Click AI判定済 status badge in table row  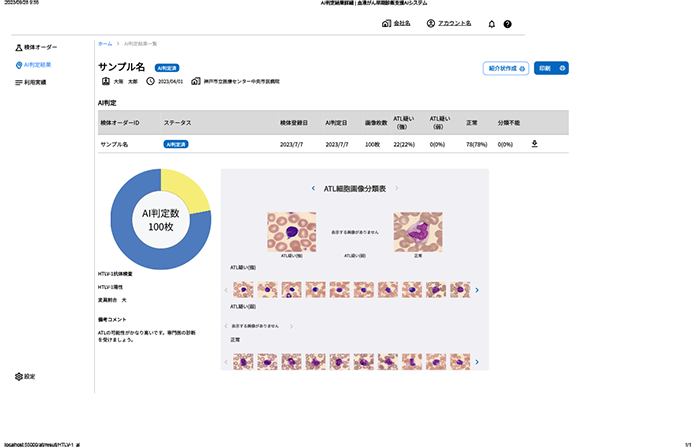(176, 144)
